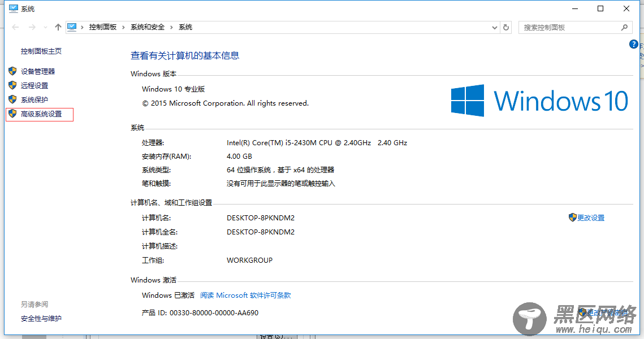
Task: Open the recent locations dropdown arrow
Action: pos(45,28)
